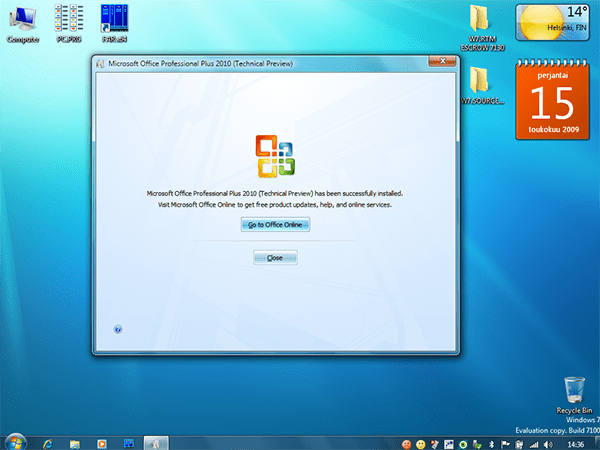Launch Internet Explorer from the taskbar

[x=48, y=444]
